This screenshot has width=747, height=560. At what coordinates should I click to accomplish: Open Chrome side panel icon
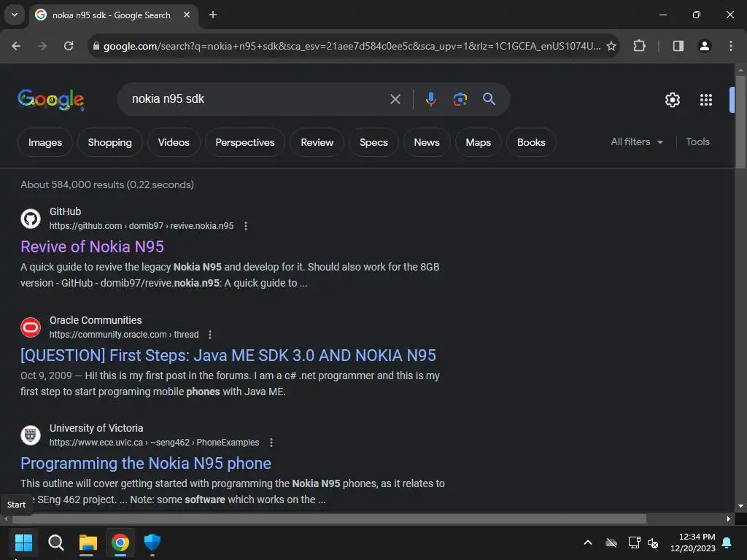pyautogui.click(x=678, y=46)
